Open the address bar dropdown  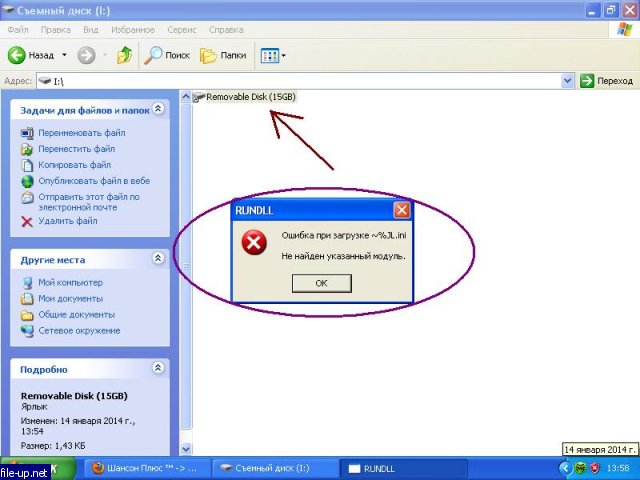pyautogui.click(x=568, y=80)
